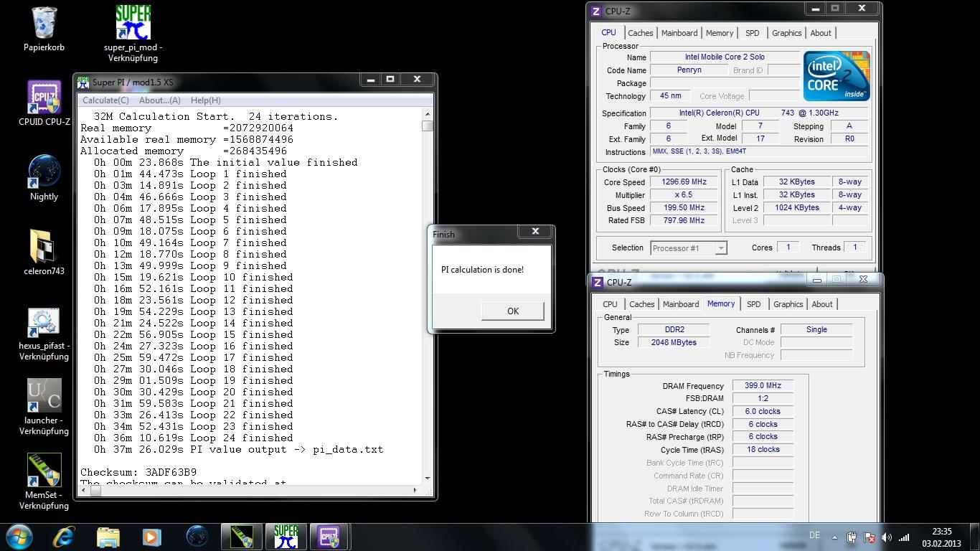Image resolution: width=980 pixels, height=551 pixels.
Task: Open the Action Center flag tray icon
Action: coord(869,537)
